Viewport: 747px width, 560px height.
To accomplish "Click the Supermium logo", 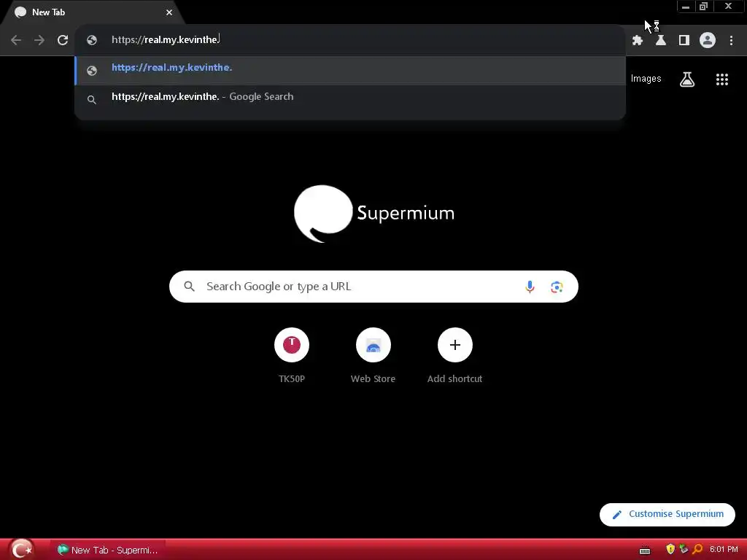I will [374, 214].
